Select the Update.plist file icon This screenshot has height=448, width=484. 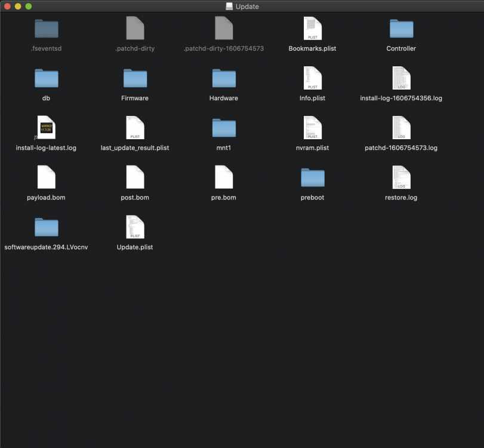pyautogui.click(x=135, y=227)
